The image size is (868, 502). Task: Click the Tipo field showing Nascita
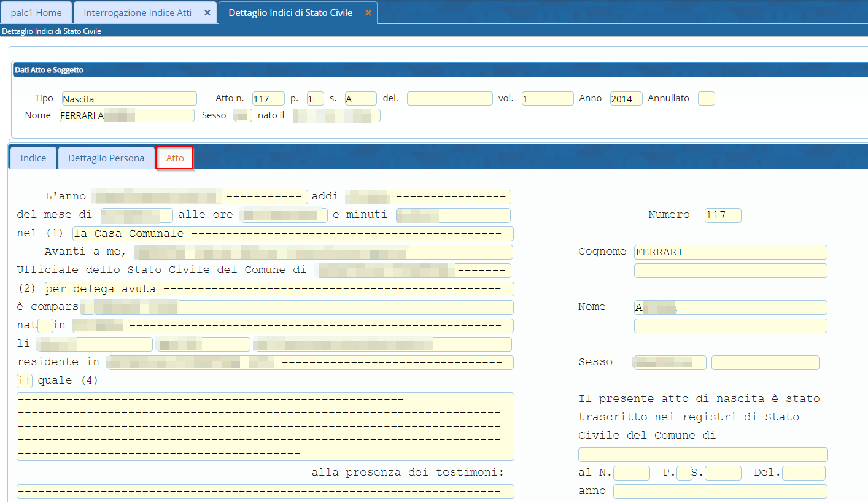pyautogui.click(x=129, y=99)
